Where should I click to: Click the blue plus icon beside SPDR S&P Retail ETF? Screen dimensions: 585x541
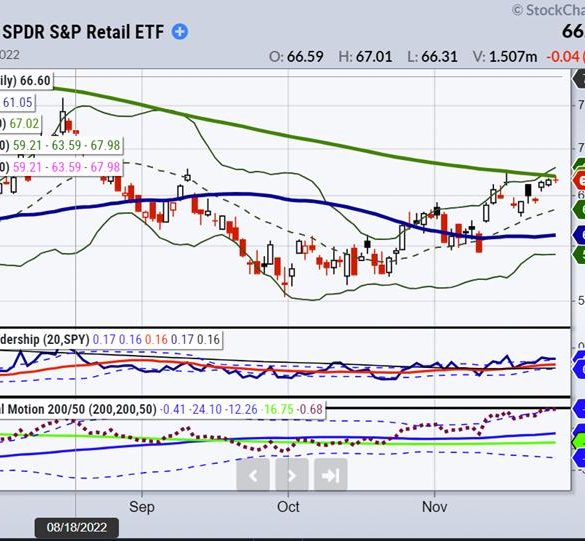click(180, 32)
